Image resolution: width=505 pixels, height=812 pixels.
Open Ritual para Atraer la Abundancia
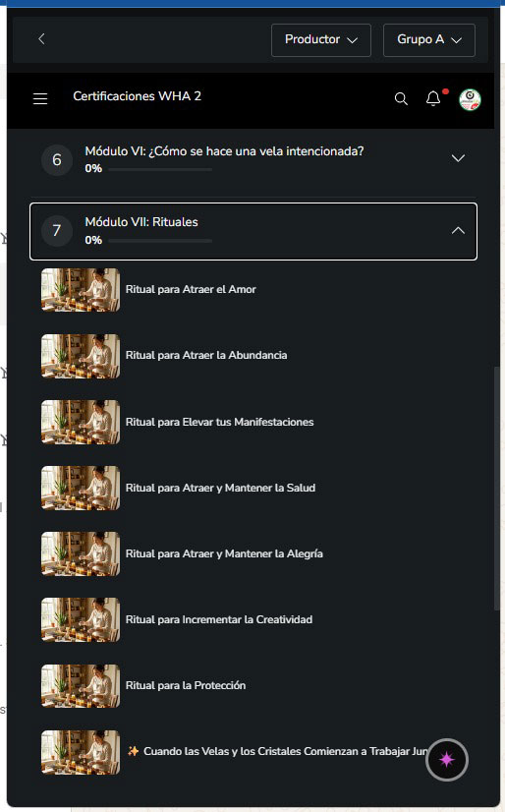(206, 355)
